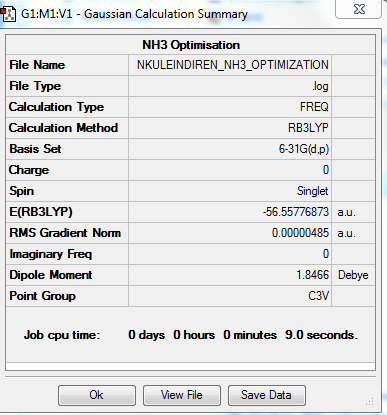The image size is (387, 415).
Task: Click the File Type row label
Action: click(35, 86)
